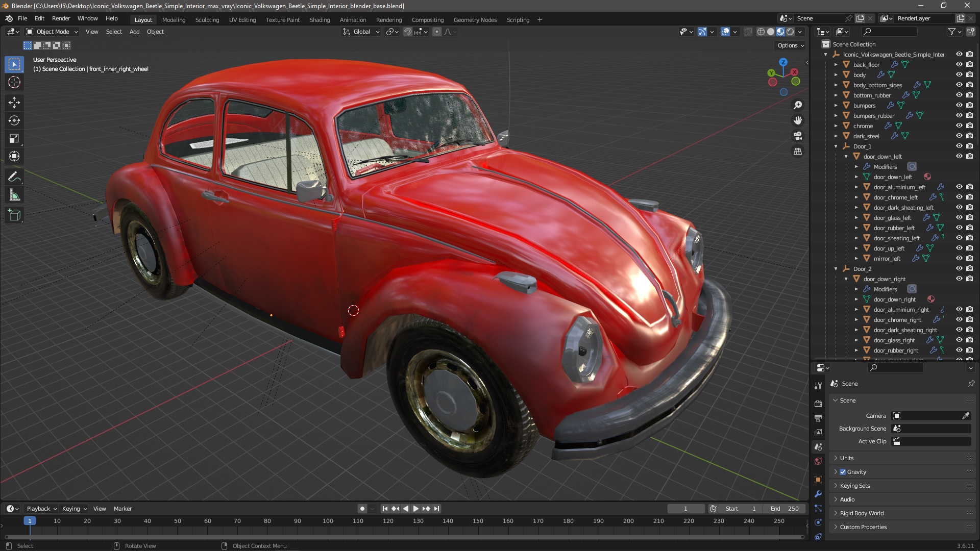The image size is (980, 551).
Task: Jump to the timeline end frame
Action: pyautogui.click(x=436, y=509)
